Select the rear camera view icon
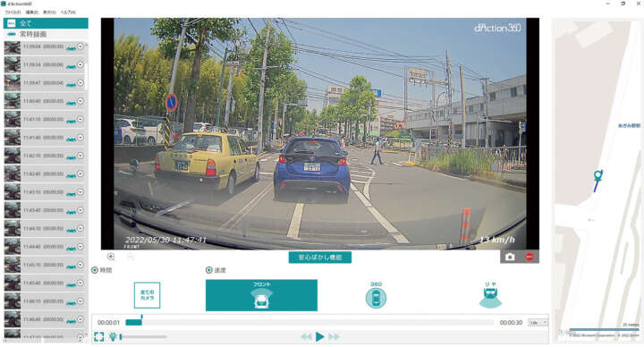644x347 pixels. click(x=490, y=295)
